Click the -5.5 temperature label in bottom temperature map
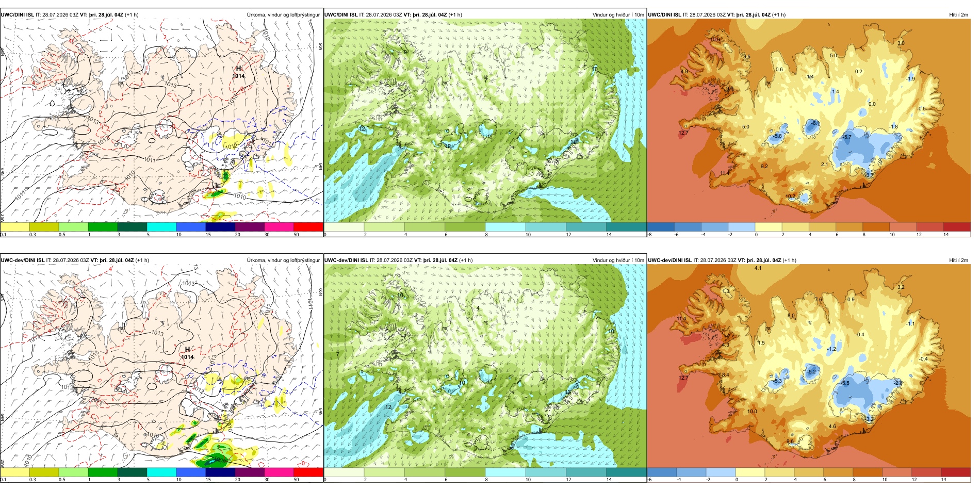This screenshot has height=490, width=980. click(x=845, y=383)
